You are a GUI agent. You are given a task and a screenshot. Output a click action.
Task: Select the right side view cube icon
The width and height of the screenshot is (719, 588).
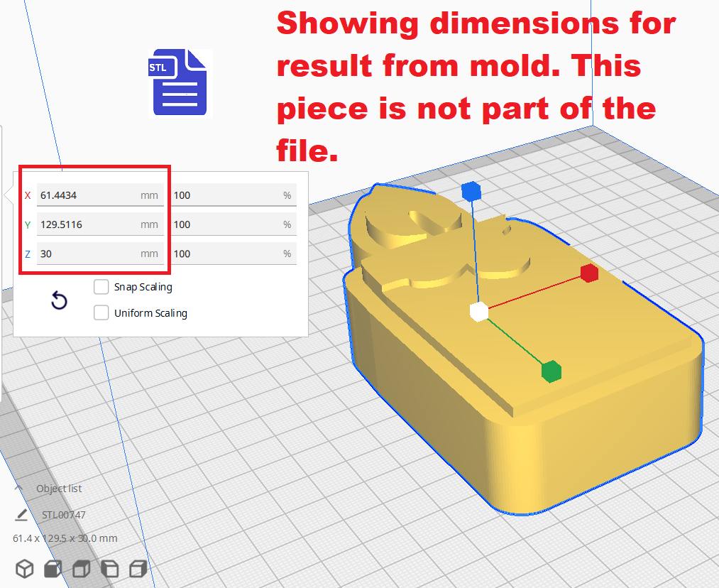(x=138, y=568)
